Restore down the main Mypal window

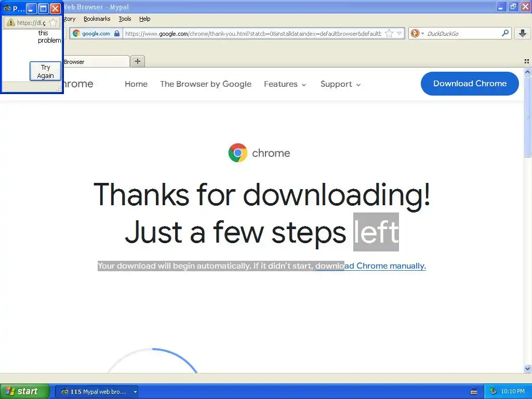(x=513, y=7)
